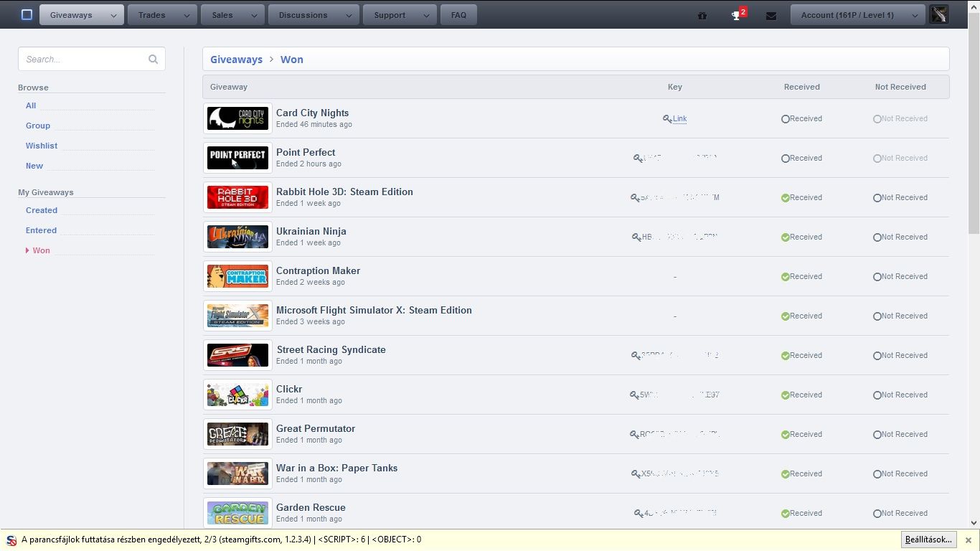Open the Beállítások options button

929,540
